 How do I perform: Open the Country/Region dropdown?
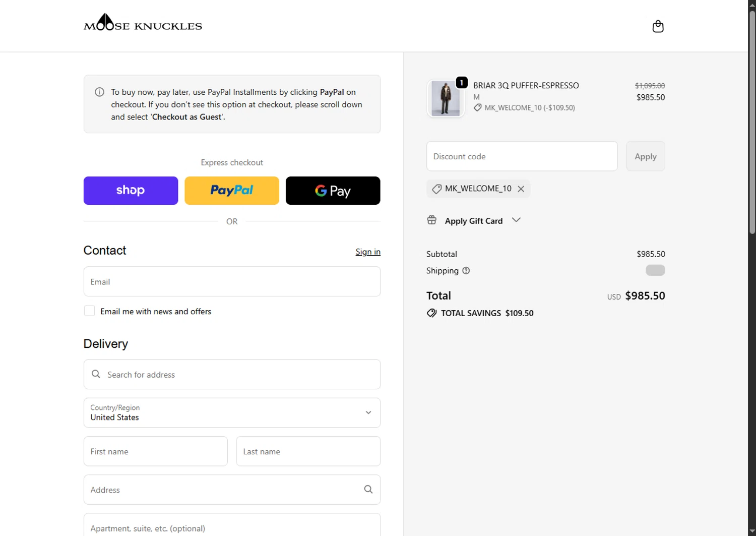pos(232,412)
